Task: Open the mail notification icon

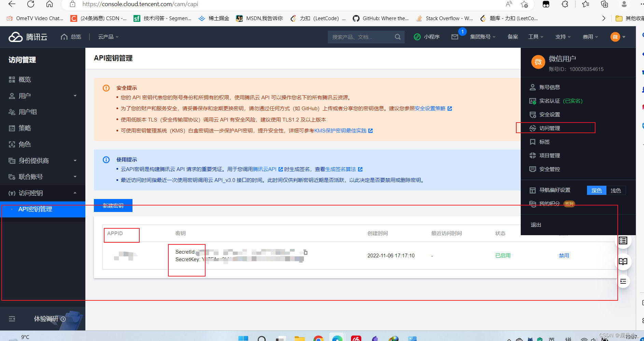Action: tap(454, 37)
